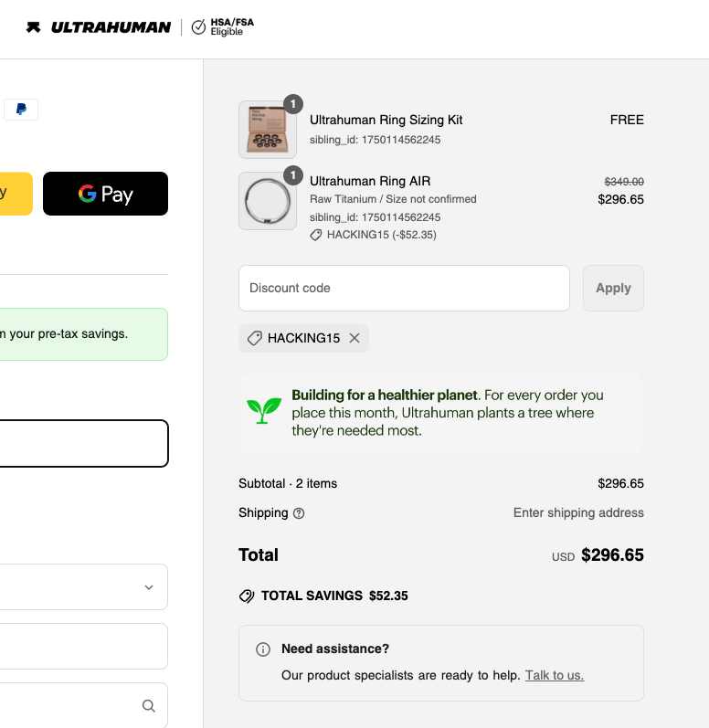Image resolution: width=709 pixels, height=728 pixels.
Task: Click the Ultrahuman logo in header
Action: pos(99,27)
